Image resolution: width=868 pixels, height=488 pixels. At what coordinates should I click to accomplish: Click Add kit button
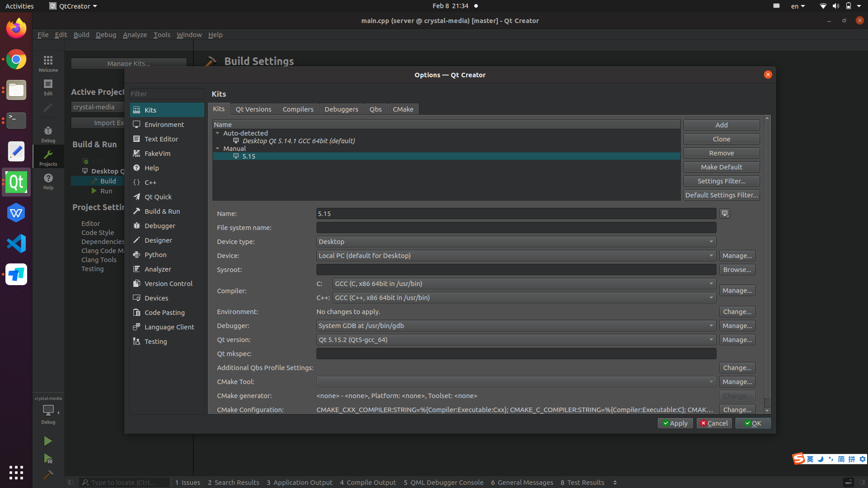coord(722,125)
